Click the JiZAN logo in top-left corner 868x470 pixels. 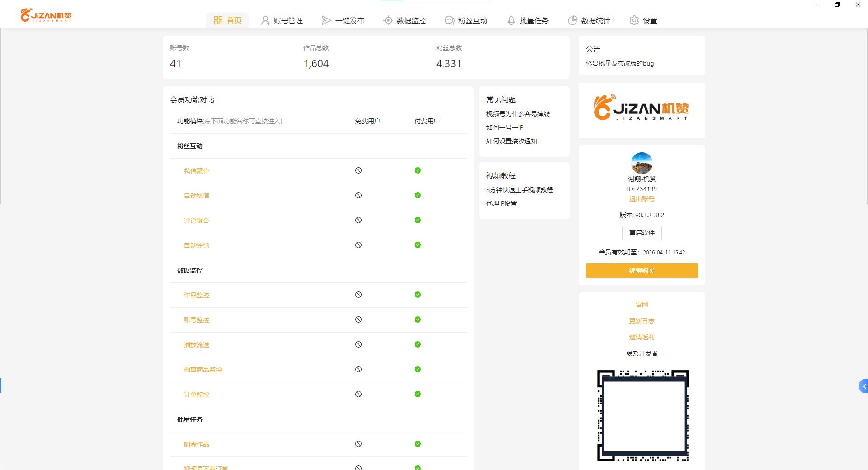46,15
